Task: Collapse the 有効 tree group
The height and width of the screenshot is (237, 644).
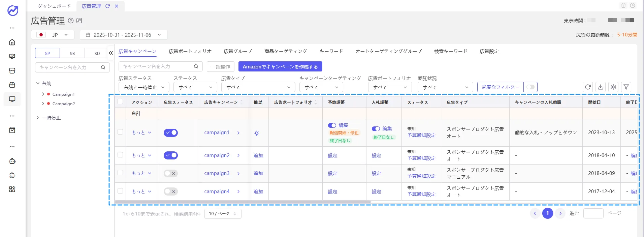Action: pyautogui.click(x=38, y=83)
